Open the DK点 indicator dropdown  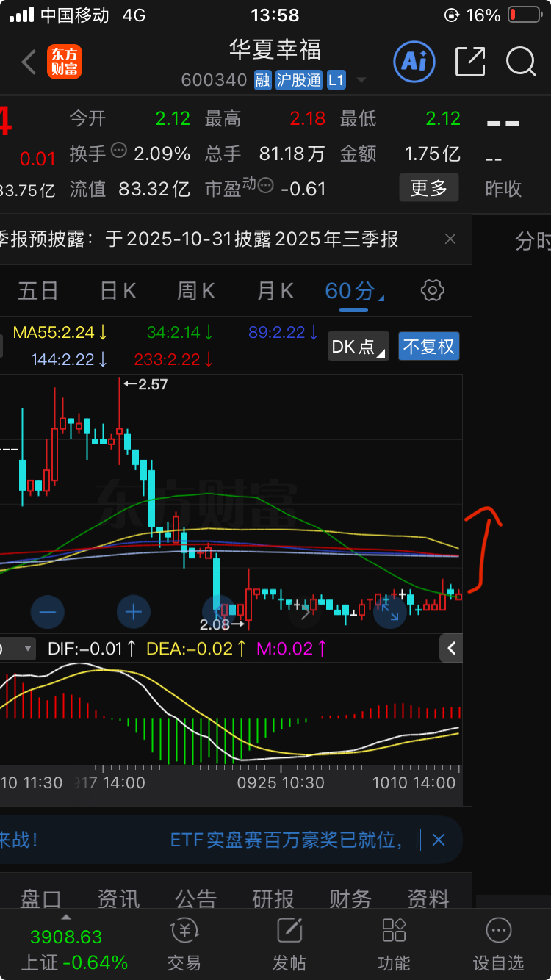359,346
